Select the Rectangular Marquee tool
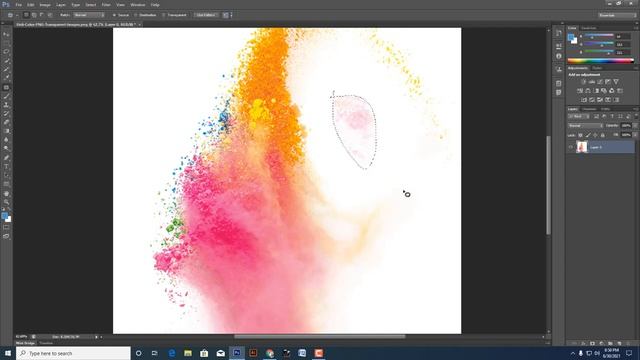This screenshot has height=360, width=640. tap(6, 43)
